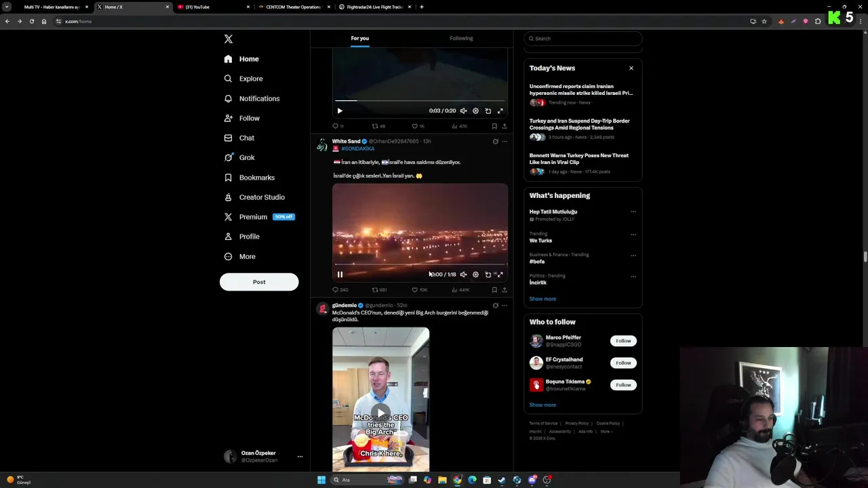The image size is (868, 488).
Task: Open account menu for Ozan Özpeker
Action: point(300,457)
